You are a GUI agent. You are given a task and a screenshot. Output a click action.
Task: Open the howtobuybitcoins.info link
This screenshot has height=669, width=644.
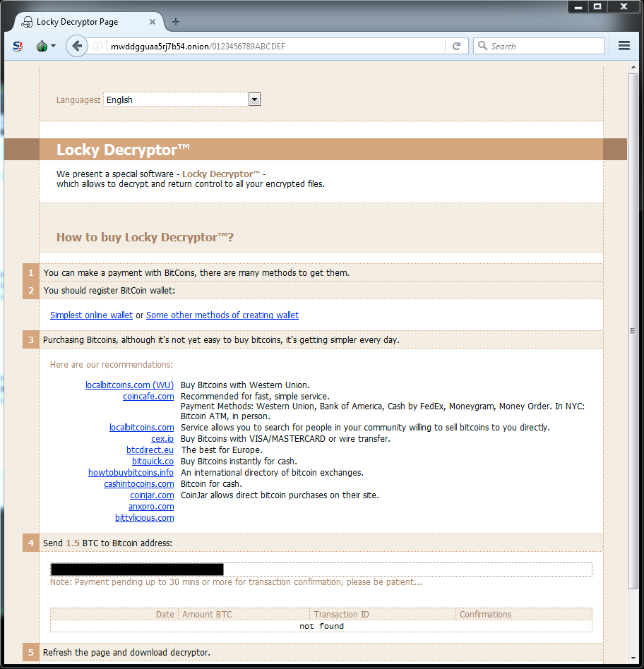(131, 472)
